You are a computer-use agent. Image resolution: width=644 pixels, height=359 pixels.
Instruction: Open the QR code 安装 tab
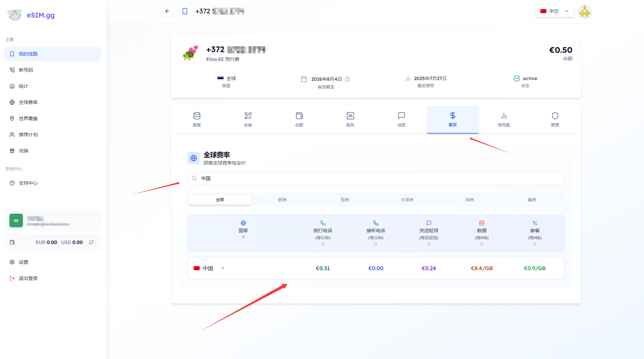pos(248,119)
